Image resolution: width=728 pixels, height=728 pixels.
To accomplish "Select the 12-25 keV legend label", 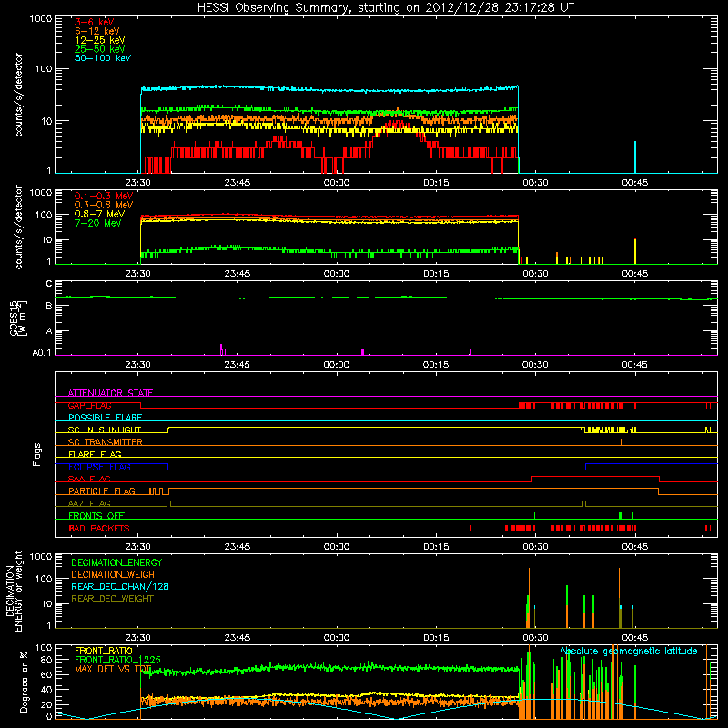I will (100, 40).
